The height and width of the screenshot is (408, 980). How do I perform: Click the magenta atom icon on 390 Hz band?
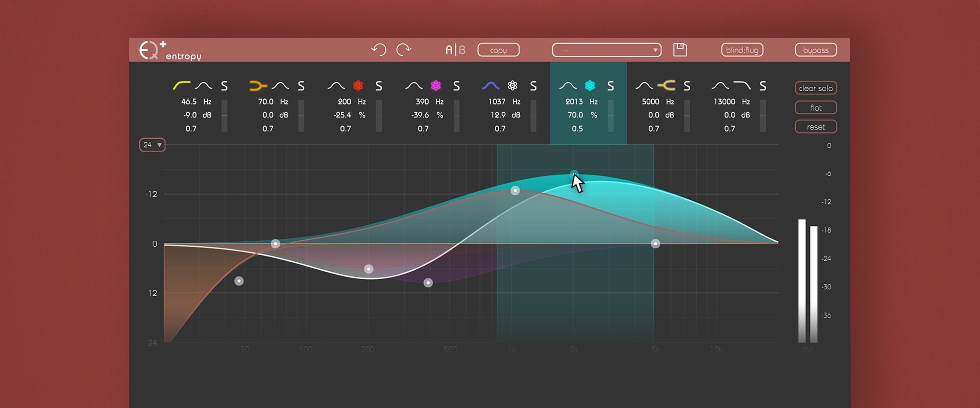click(435, 86)
